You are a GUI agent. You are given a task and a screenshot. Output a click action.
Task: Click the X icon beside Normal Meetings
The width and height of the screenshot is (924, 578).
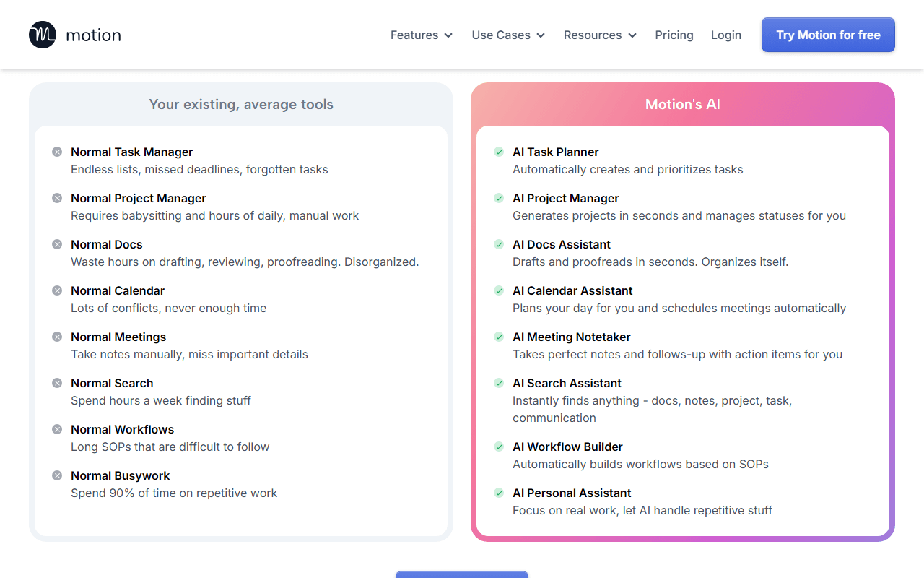coord(57,337)
